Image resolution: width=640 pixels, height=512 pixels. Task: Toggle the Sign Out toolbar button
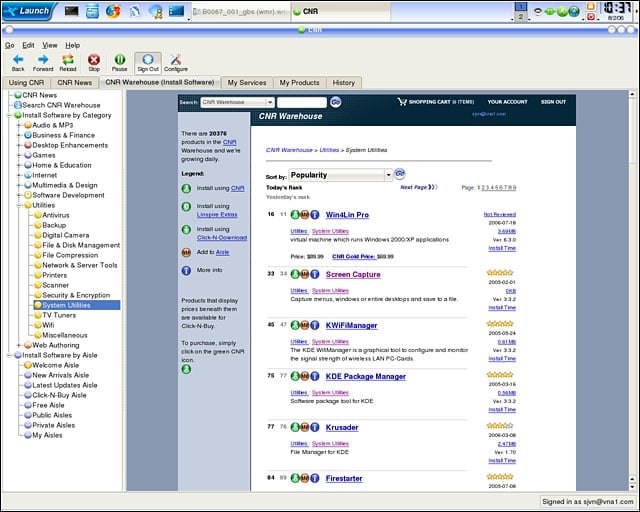click(x=148, y=63)
